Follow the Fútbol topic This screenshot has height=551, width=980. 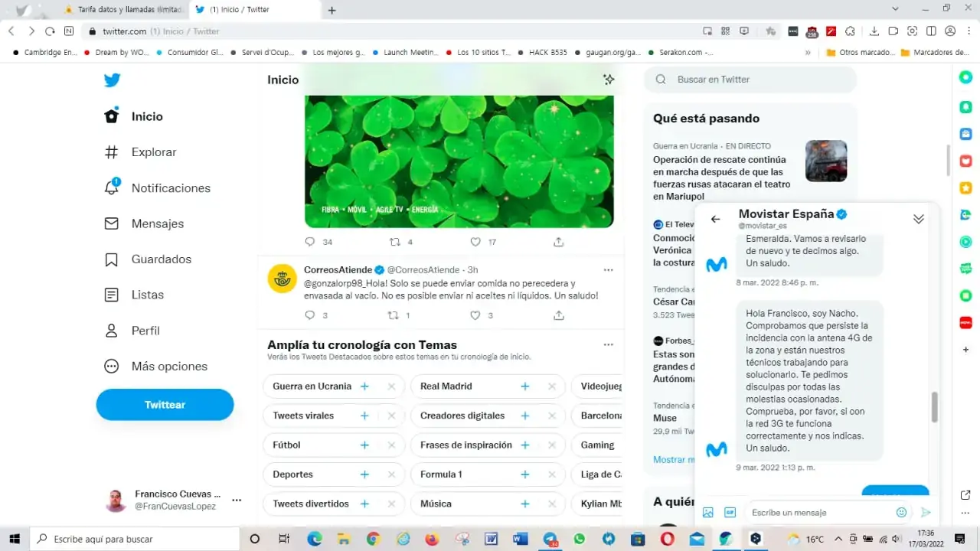pyautogui.click(x=364, y=445)
